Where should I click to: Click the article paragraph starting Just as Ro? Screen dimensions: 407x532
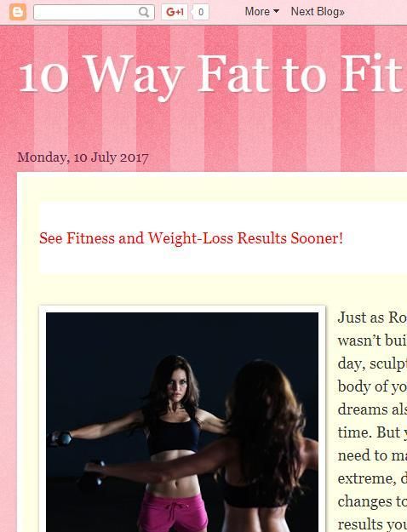pos(372,420)
